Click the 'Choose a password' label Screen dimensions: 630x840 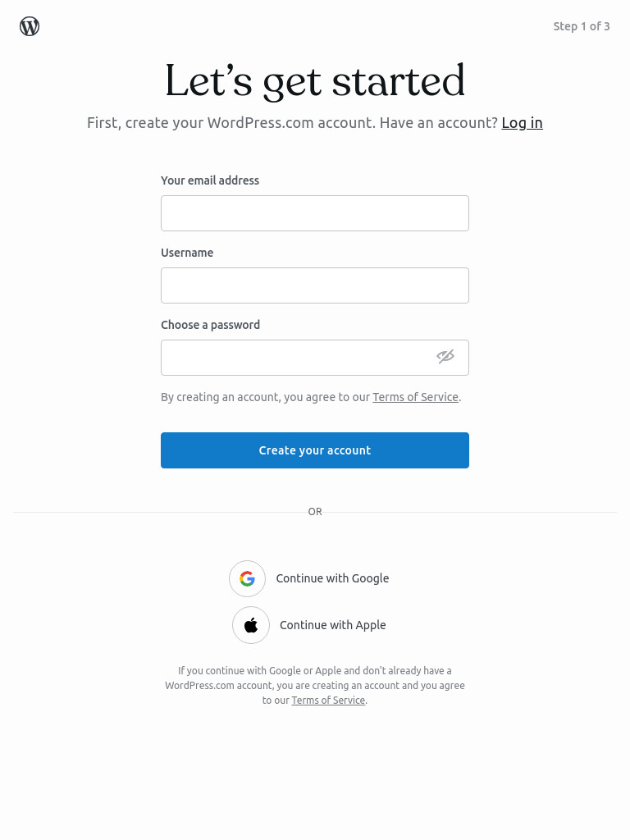coord(210,325)
